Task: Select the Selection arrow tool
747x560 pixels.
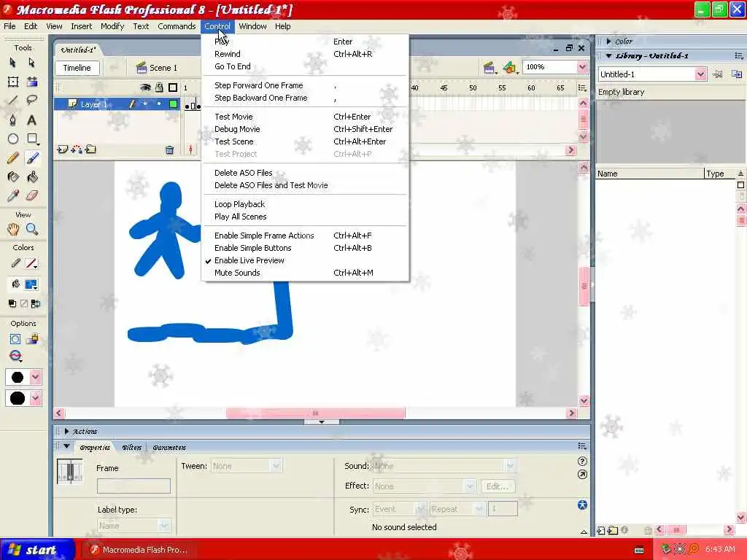Action: tap(13, 63)
